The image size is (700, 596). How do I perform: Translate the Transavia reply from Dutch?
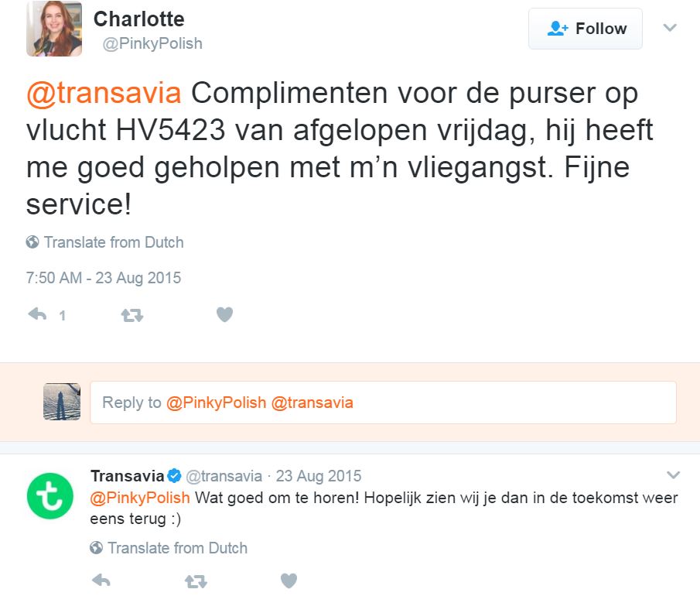pyautogui.click(x=177, y=548)
